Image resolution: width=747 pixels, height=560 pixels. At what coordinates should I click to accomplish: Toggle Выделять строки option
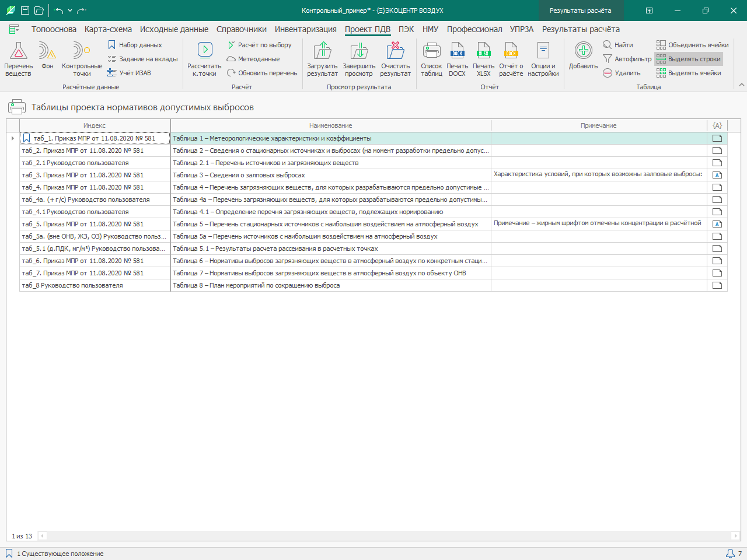click(x=689, y=59)
